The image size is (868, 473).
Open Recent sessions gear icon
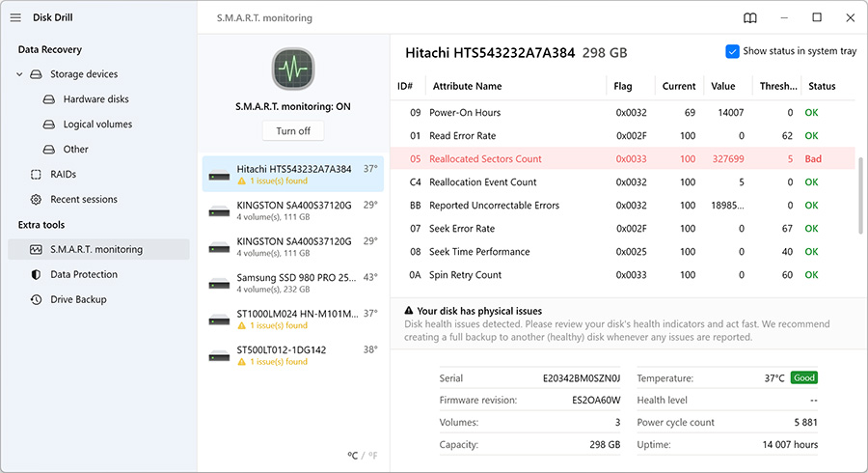click(36, 200)
